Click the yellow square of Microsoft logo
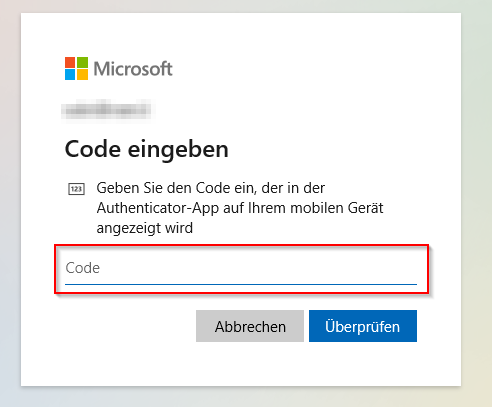 pyautogui.click(x=83, y=75)
